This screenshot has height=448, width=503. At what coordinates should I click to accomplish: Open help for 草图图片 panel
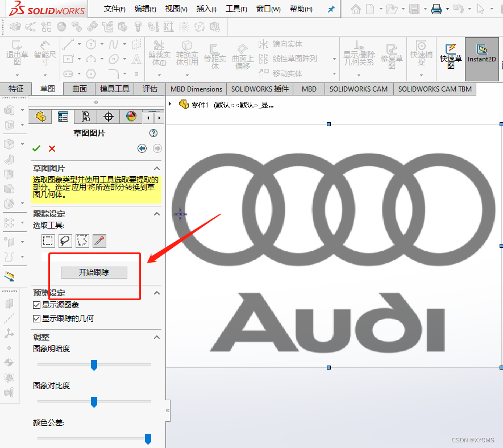(x=153, y=133)
